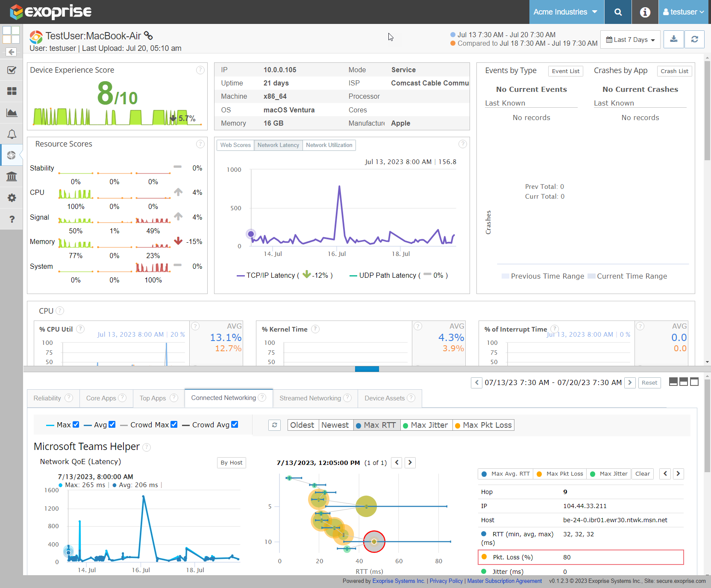Go to previous hop trace arrow
Viewport: 711px width, 588px height.
pos(397,462)
